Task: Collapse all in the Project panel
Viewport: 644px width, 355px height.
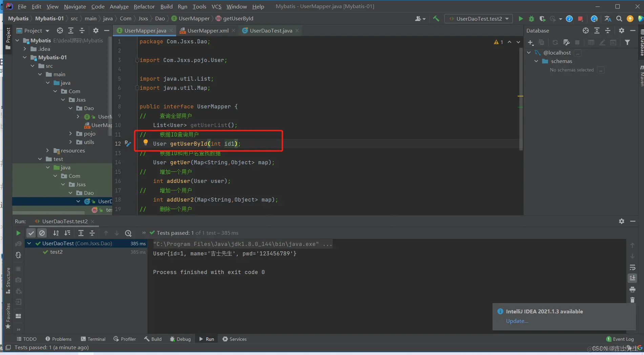Action: tap(82, 30)
